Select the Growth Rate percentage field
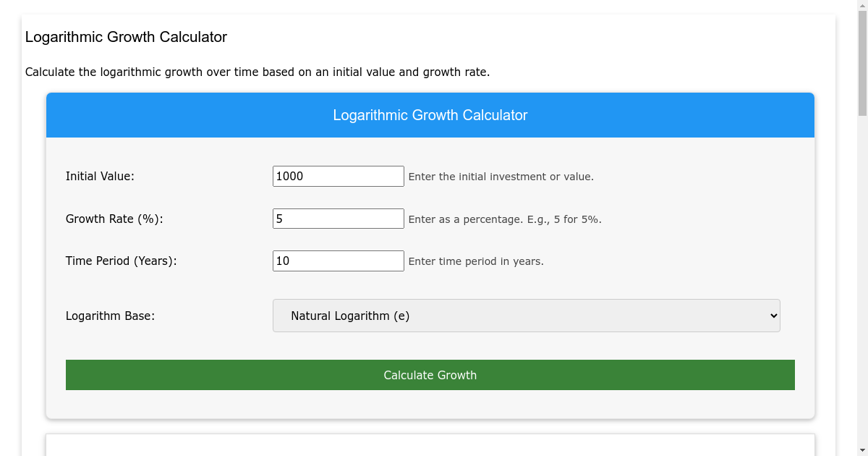 click(338, 218)
